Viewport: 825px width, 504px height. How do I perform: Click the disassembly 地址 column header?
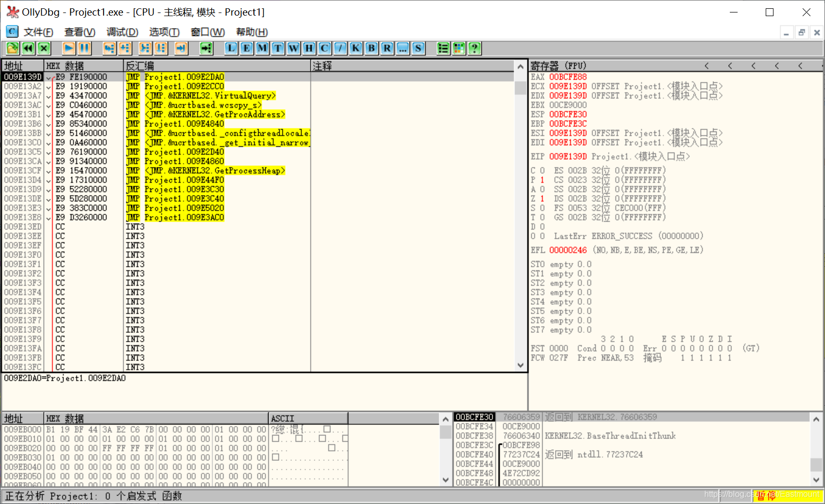[23, 66]
